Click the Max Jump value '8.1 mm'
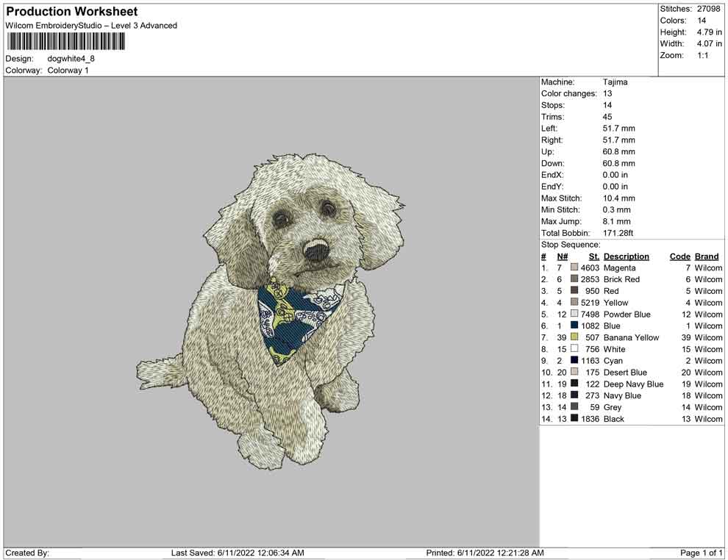Screen dimensions: 728x560 (x=616, y=221)
